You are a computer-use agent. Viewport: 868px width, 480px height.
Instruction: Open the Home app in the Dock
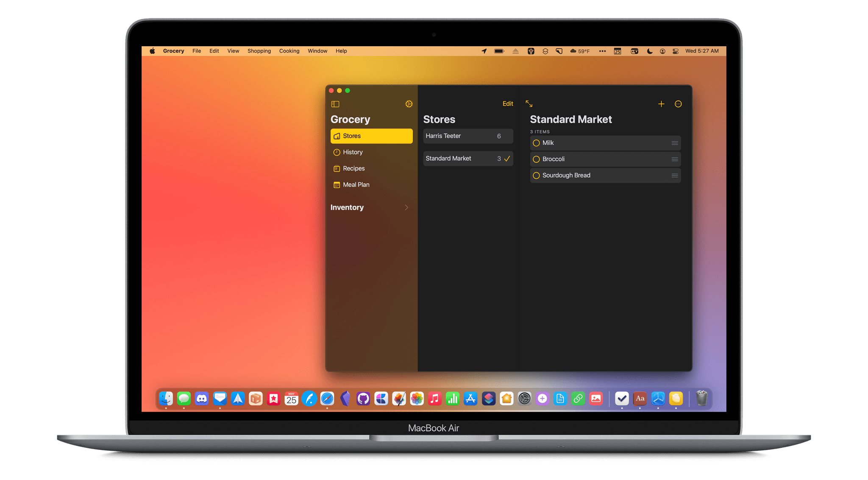[506, 399]
